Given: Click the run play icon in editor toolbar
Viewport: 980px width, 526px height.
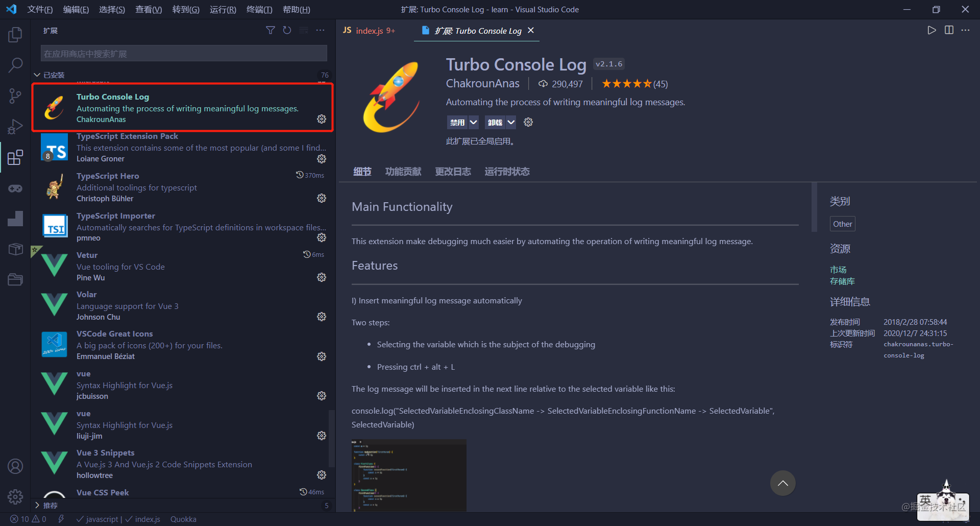Looking at the screenshot, I should point(932,30).
